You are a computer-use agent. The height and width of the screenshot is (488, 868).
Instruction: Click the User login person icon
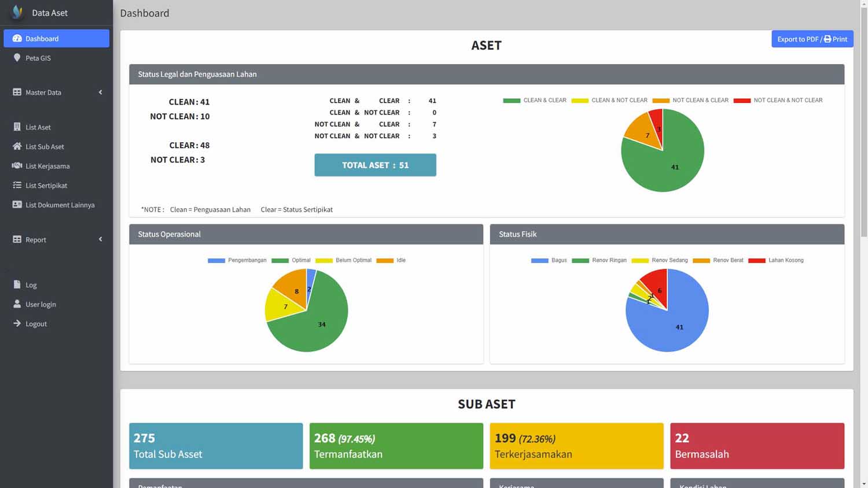(x=17, y=304)
